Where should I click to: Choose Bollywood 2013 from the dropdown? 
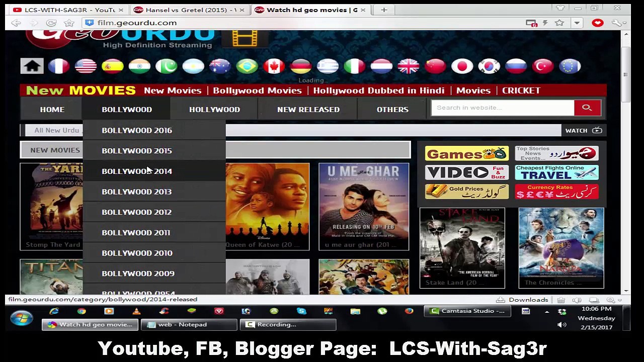154,192
